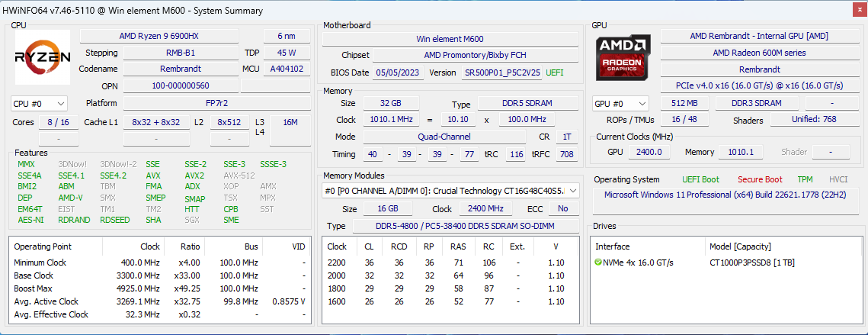Open the CPU #0 selector dropdown
The height and width of the screenshot is (335, 868).
[40, 104]
